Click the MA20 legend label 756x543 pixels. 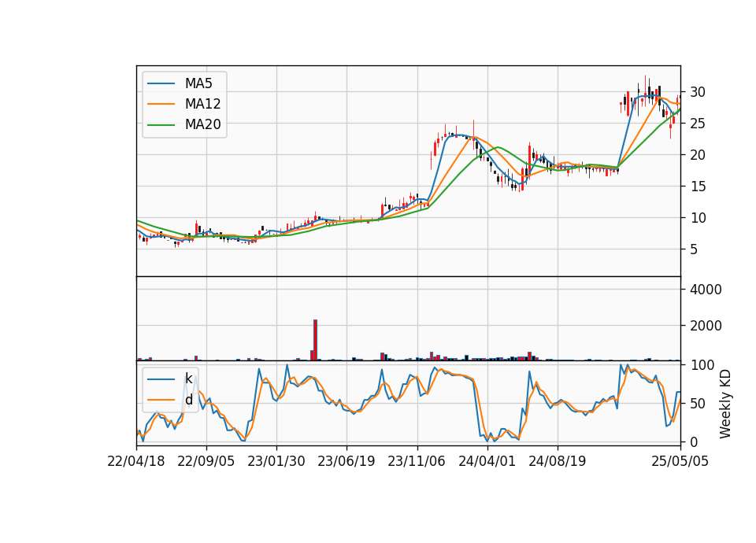point(202,124)
